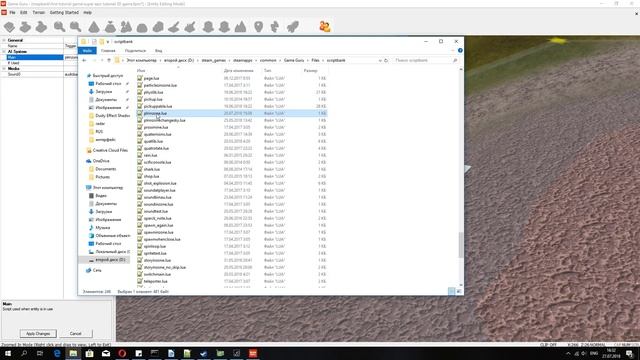Sort files by Размер column header
The height and width of the screenshot is (360, 640).
coord(311,71)
